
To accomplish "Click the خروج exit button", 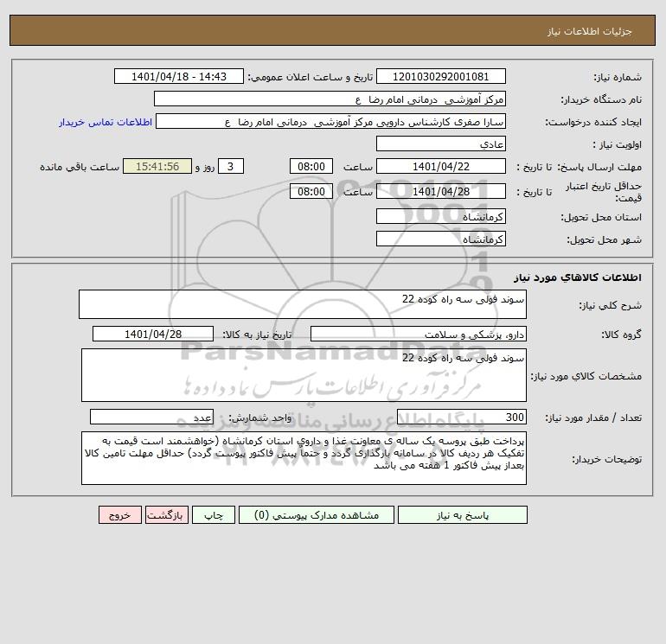I will 119,515.
